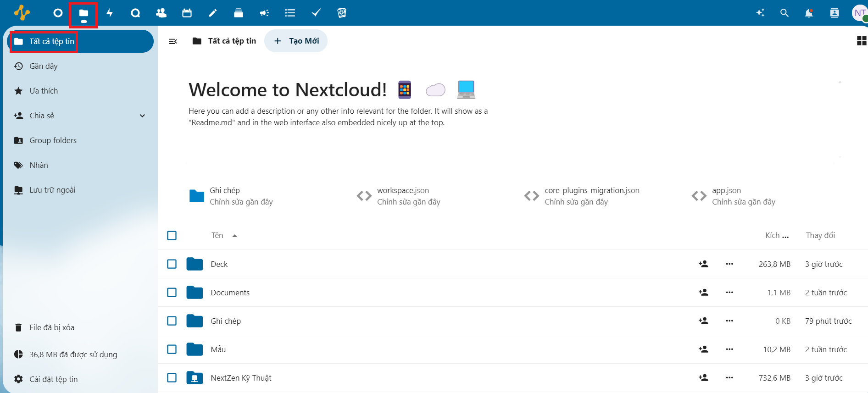Click Tạo Mới button
The image size is (868, 393).
[296, 41]
